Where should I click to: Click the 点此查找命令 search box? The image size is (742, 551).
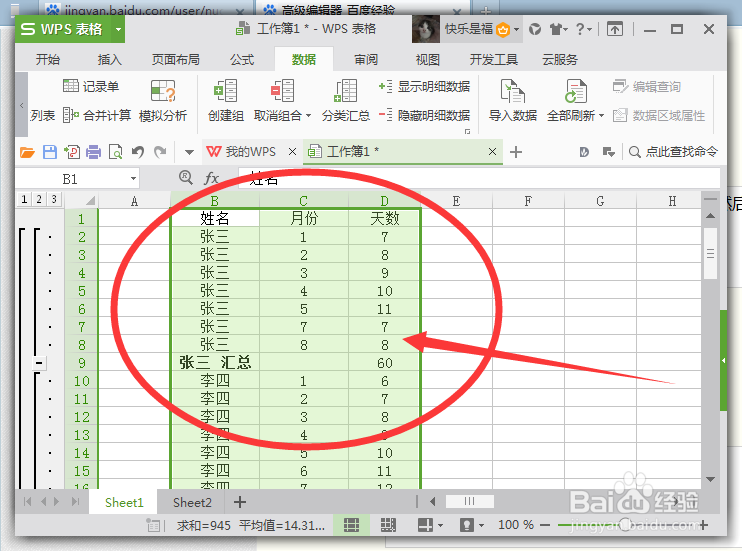[x=673, y=151]
